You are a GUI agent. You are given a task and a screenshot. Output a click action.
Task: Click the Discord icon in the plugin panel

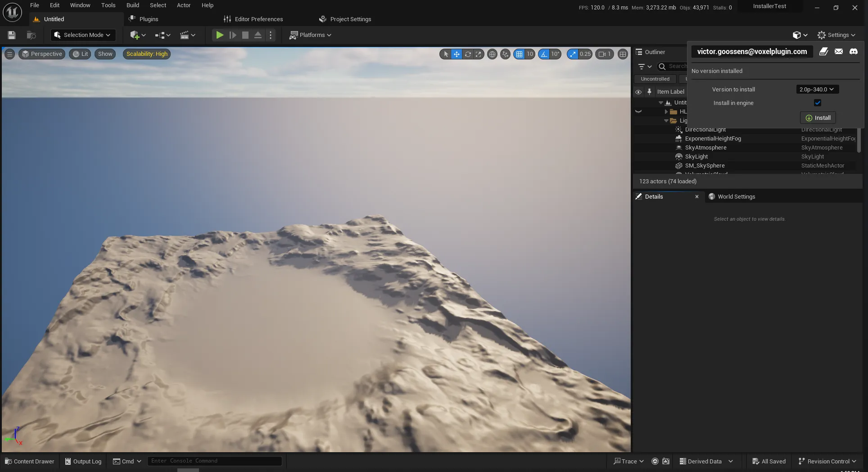[x=853, y=51]
